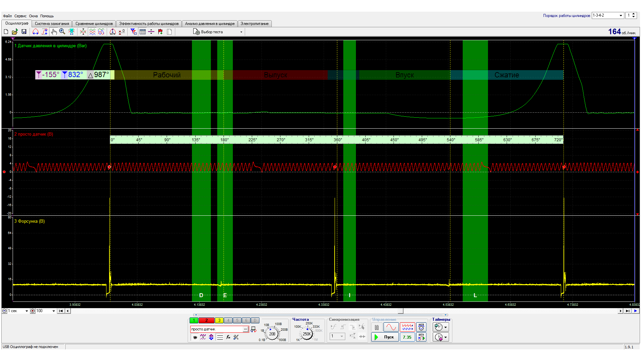Click the zero level adjust icon
644x351 pixels.
[122, 32]
